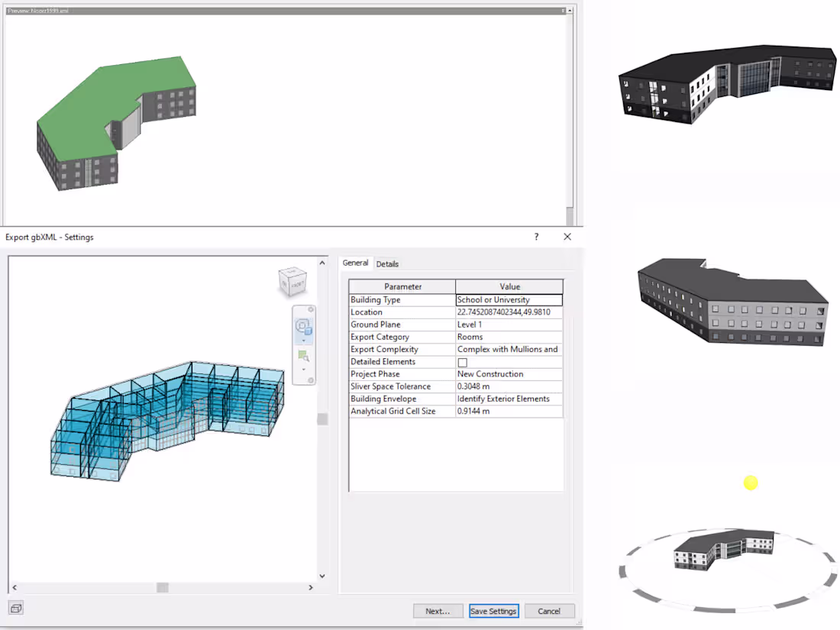Open the Building Type dropdown
The width and height of the screenshot is (840, 630).
[508, 299]
